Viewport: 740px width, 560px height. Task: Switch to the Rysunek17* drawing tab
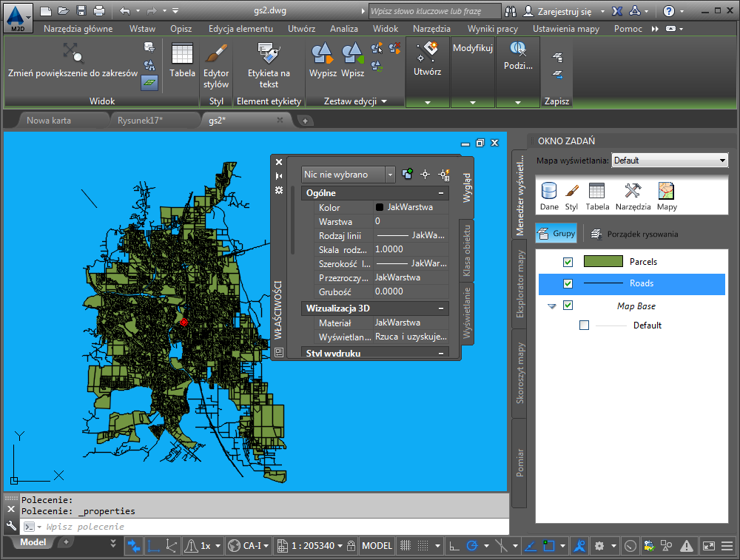[140, 120]
